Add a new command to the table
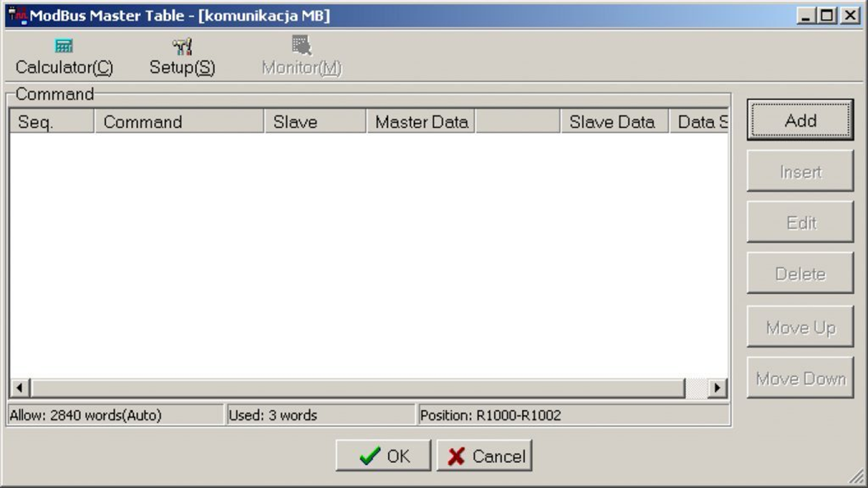This screenshot has height=488, width=868. (x=800, y=120)
